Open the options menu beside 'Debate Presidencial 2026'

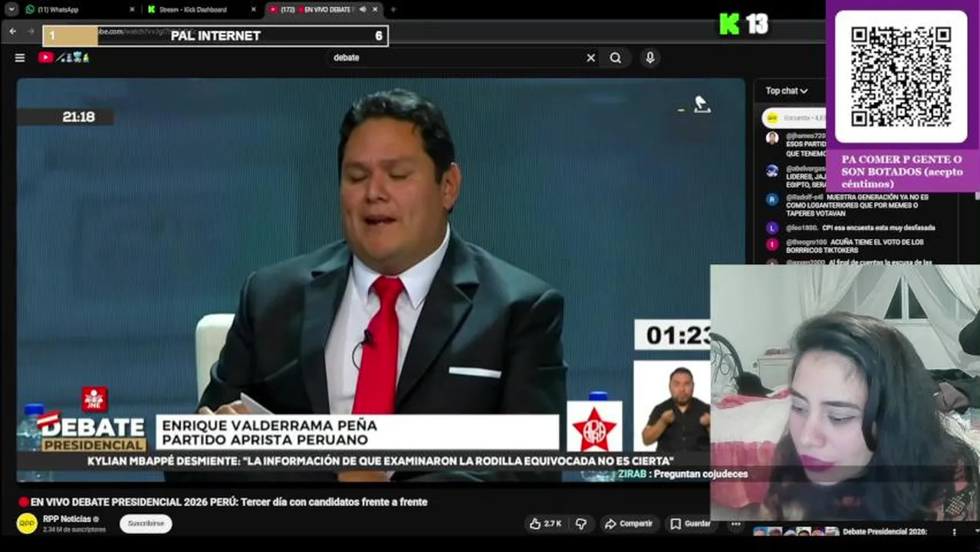955,532
